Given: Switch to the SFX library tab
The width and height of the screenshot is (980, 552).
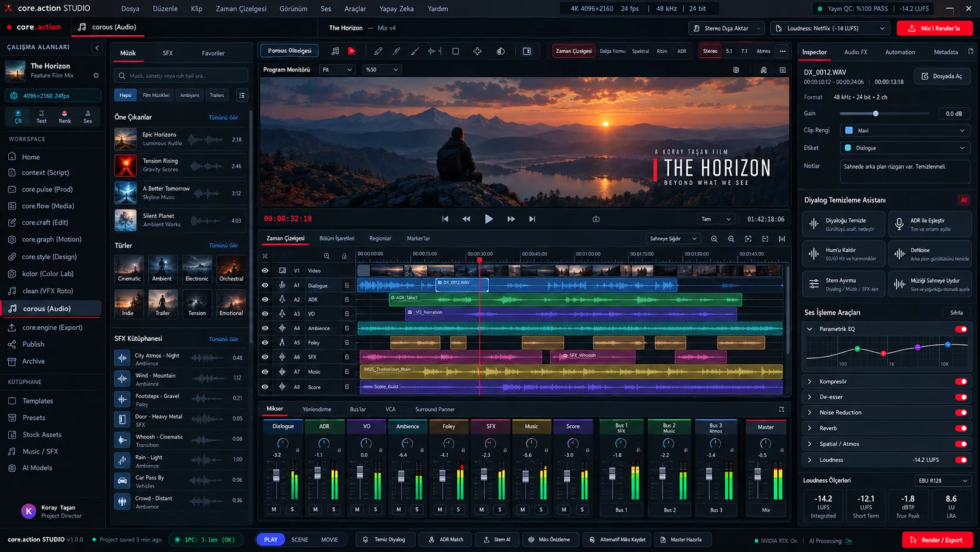Looking at the screenshot, I should 168,53.
